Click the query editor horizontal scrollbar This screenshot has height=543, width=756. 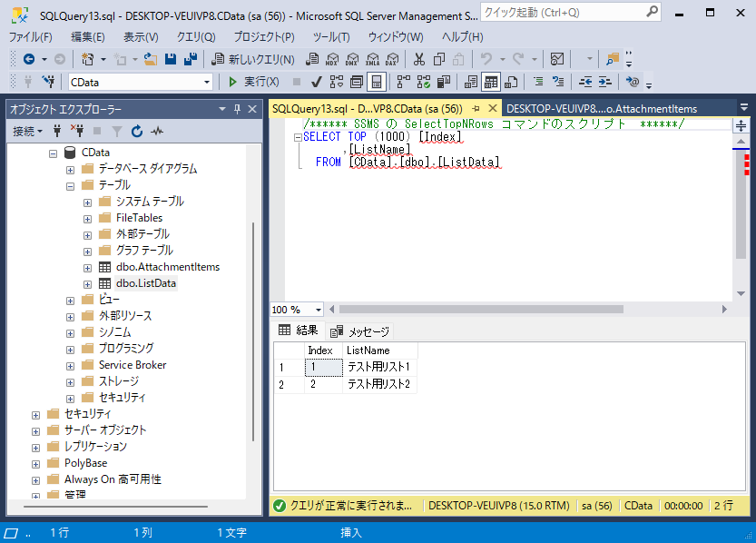pos(481,309)
